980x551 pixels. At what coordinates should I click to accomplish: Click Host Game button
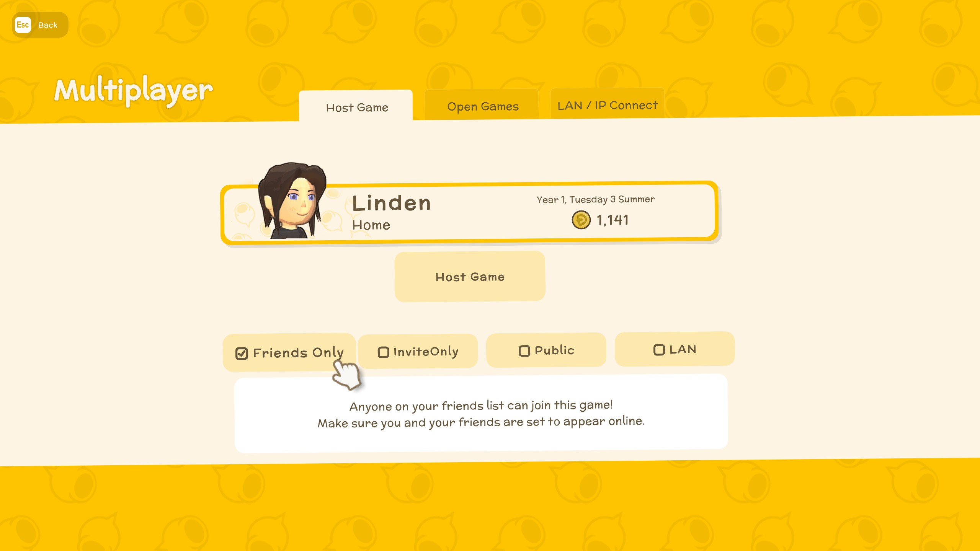pyautogui.click(x=470, y=277)
